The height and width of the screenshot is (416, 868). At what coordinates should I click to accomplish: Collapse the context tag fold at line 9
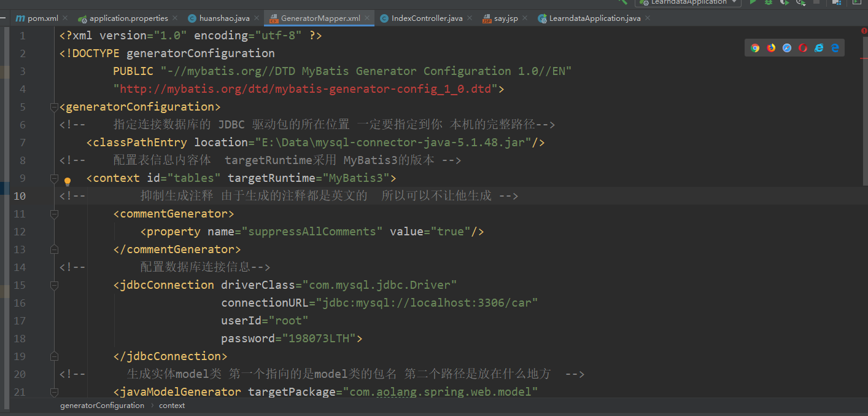pyautogui.click(x=54, y=178)
